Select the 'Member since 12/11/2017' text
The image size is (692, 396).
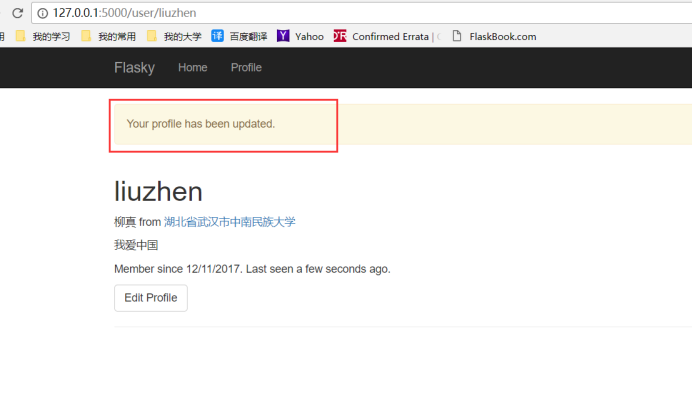point(178,269)
